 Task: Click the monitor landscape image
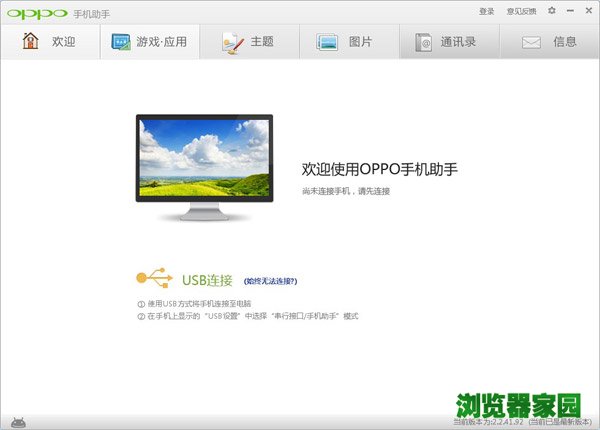tap(204, 167)
